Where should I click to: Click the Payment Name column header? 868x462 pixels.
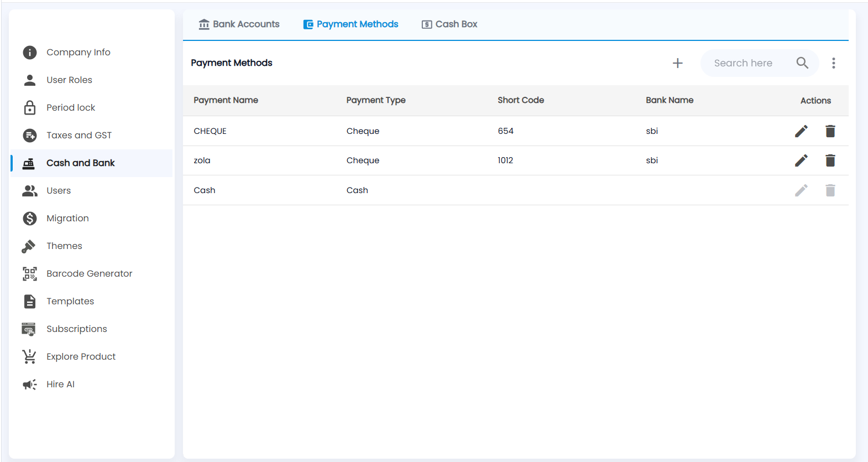coord(226,100)
